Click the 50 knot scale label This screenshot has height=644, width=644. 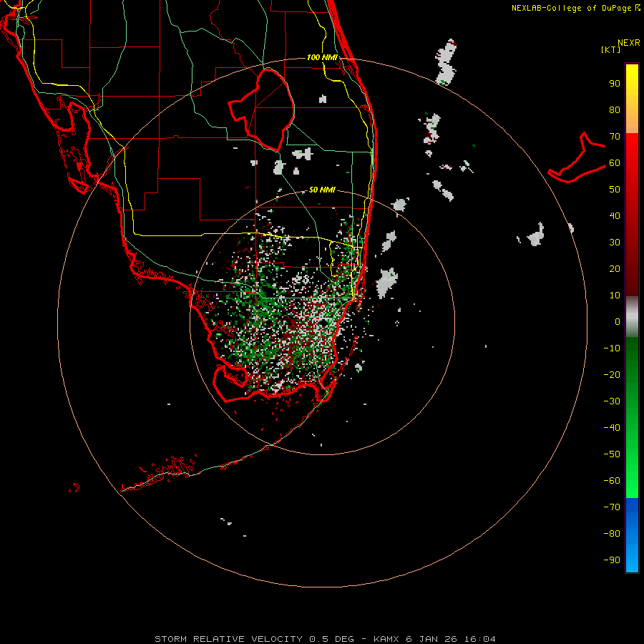[615, 190]
